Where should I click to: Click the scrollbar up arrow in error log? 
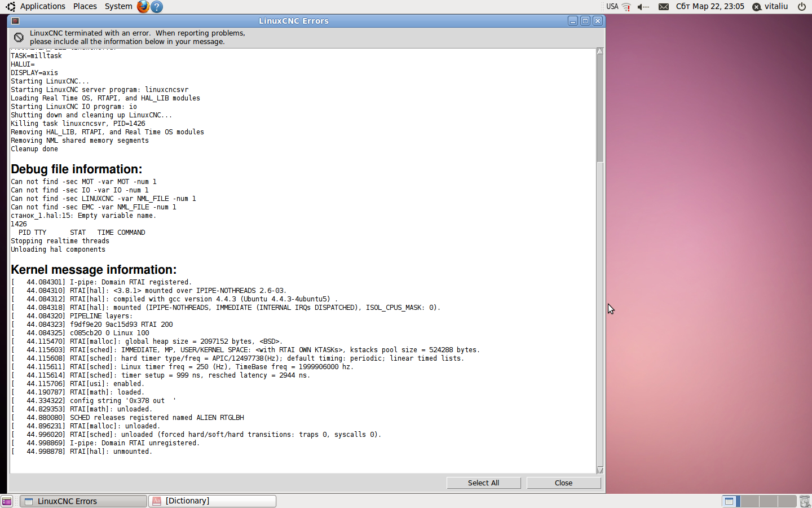pyautogui.click(x=600, y=51)
